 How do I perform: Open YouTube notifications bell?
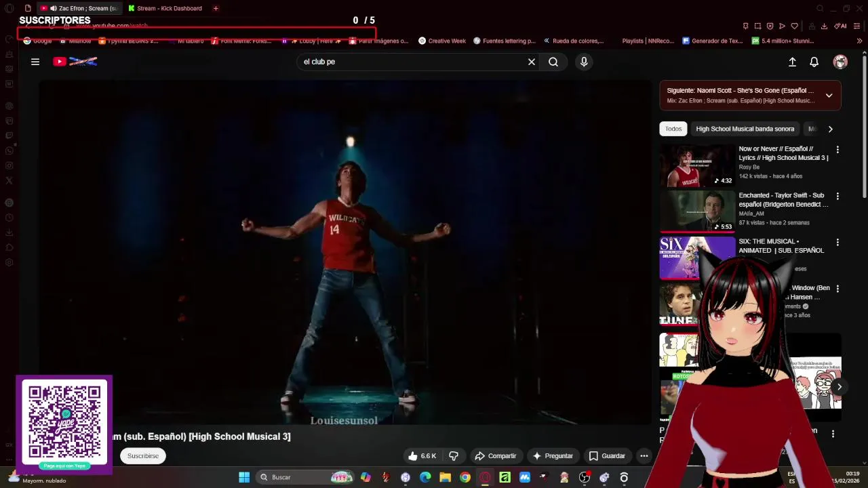tap(814, 62)
